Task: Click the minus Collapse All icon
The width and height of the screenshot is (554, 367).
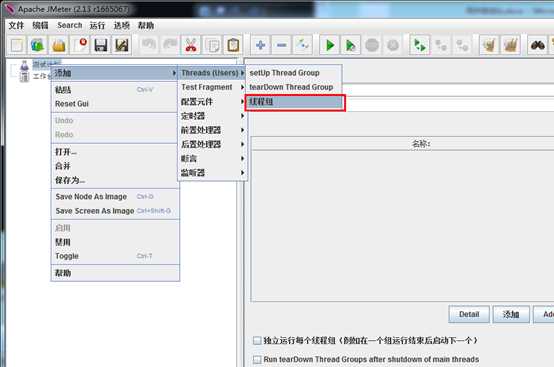Action: point(282,45)
